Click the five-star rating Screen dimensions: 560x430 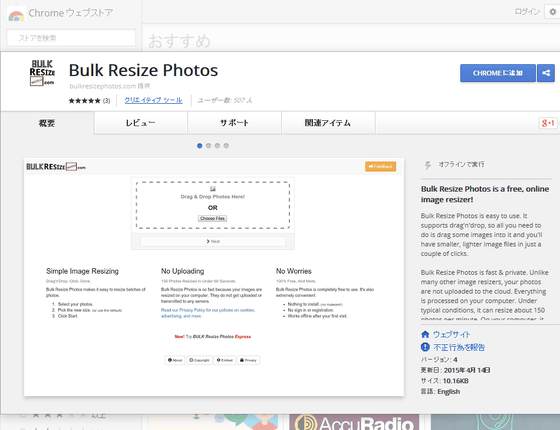pyautogui.click(x=84, y=101)
